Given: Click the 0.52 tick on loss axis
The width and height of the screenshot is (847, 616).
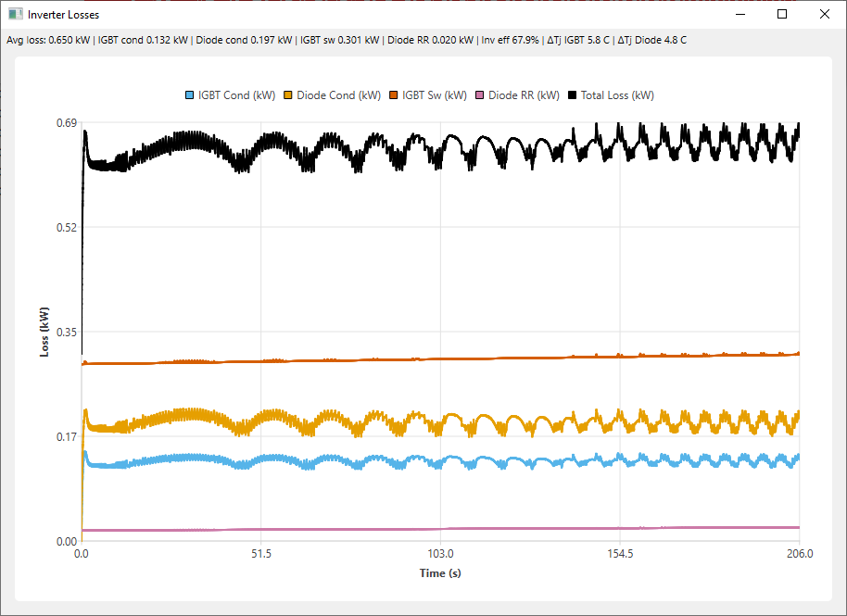Looking at the screenshot, I should (64, 228).
